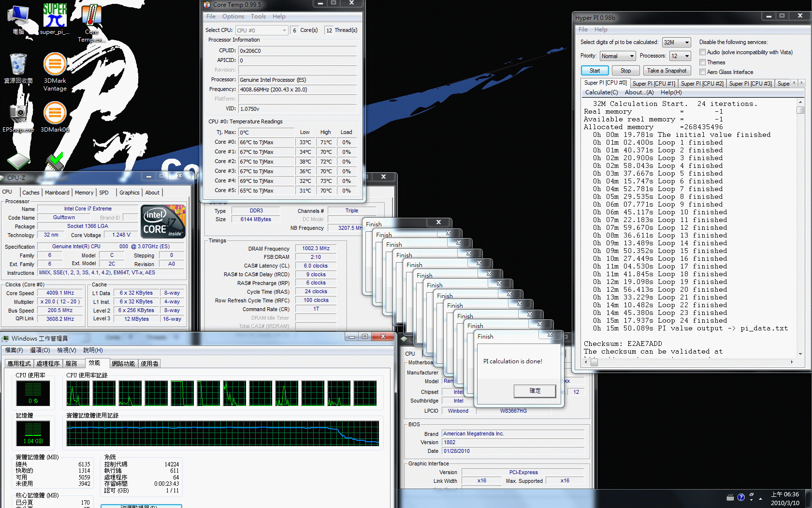Open the Core Temp Options menu
This screenshot has height=508, width=812.
click(233, 16)
